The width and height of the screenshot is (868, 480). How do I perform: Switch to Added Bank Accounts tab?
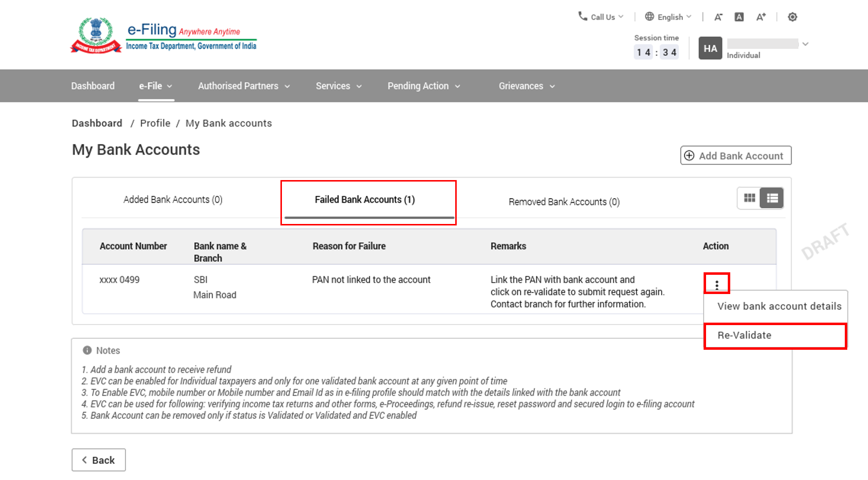(173, 200)
